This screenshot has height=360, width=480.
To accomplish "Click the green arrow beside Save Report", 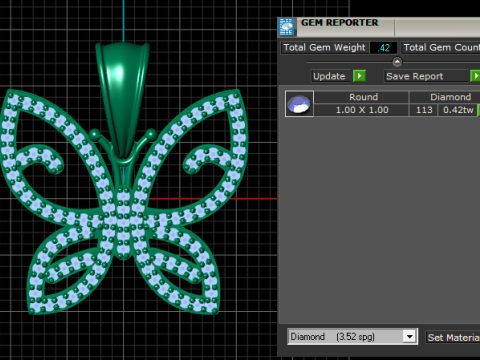I will (475, 76).
